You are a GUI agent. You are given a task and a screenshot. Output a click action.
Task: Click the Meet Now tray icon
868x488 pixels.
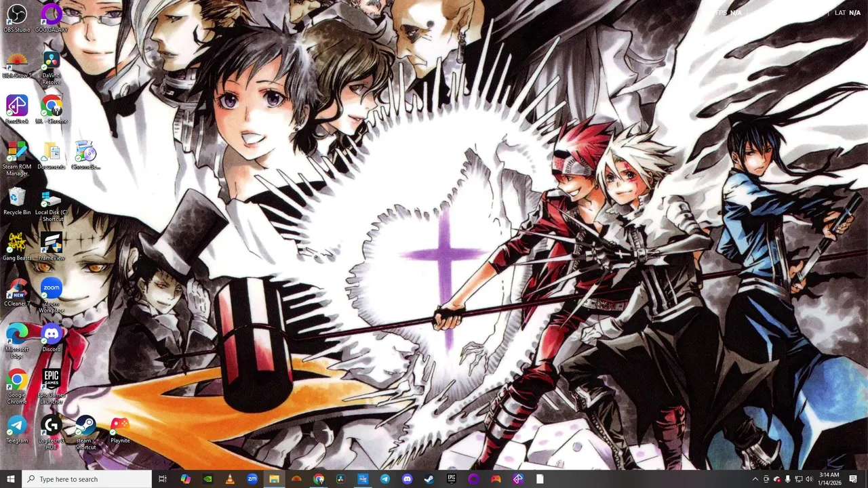click(766, 479)
